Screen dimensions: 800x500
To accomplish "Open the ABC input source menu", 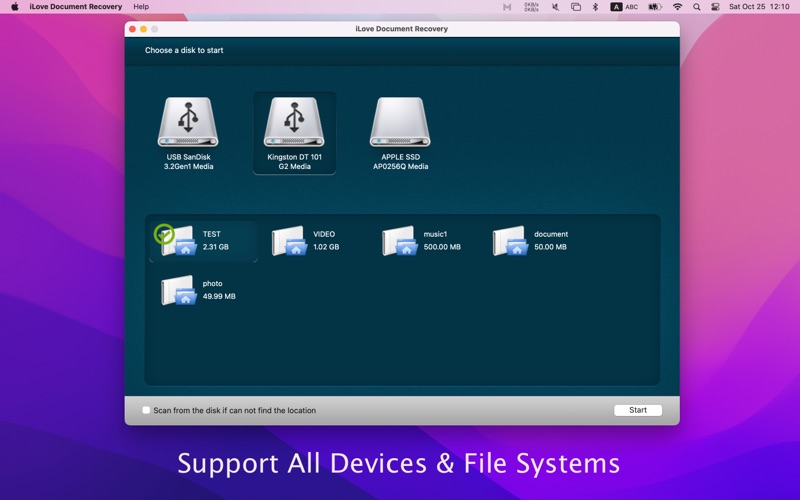I will pyautogui.click(x=624, y=7).
